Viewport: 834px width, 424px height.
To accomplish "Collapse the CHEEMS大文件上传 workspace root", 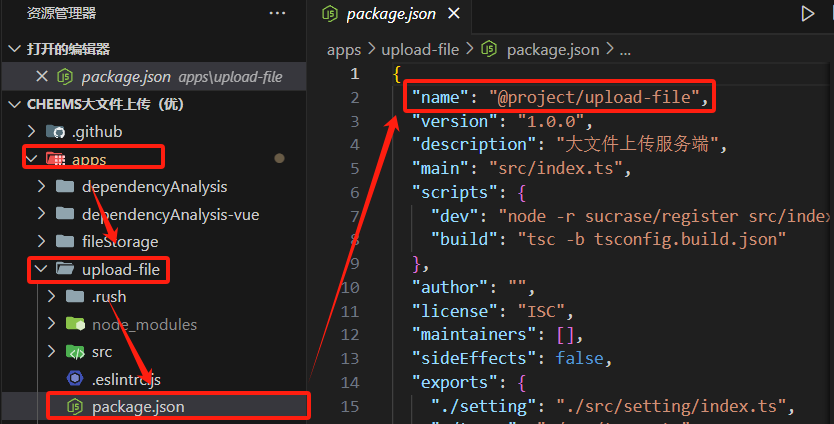I will (x=14, y=104).
